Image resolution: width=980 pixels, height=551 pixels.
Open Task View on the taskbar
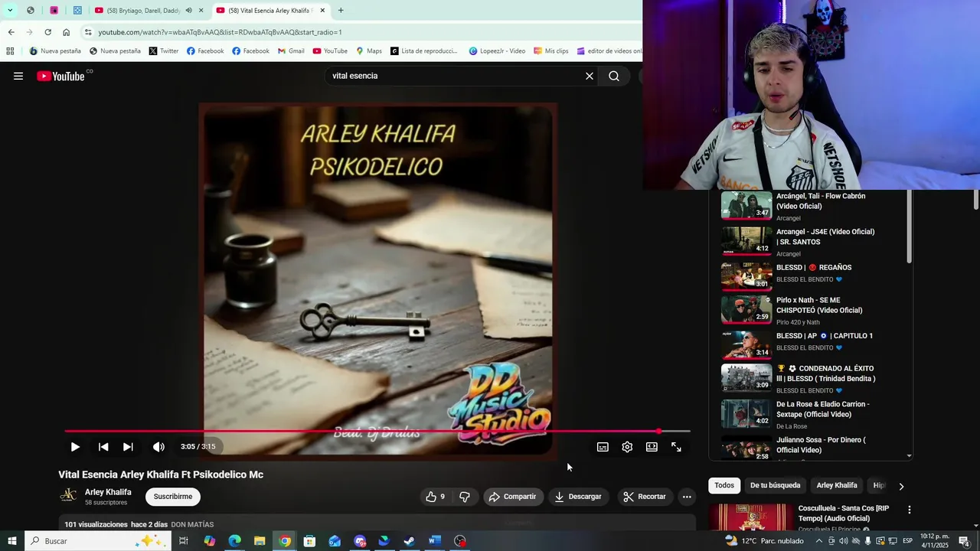(x=184, y=541)
